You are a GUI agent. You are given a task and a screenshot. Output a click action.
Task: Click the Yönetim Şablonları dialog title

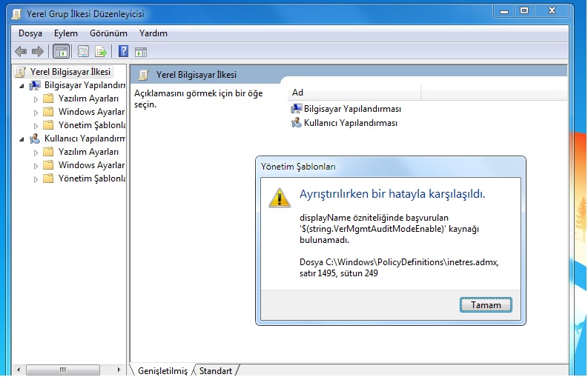(x=298, y=167)
